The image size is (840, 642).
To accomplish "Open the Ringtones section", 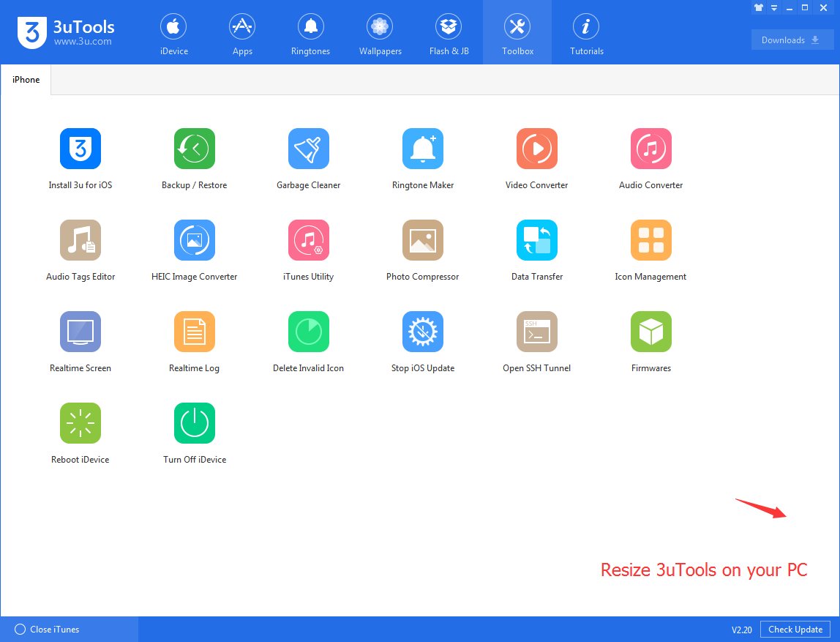I will pyautogui.click(x=311, y=34).
